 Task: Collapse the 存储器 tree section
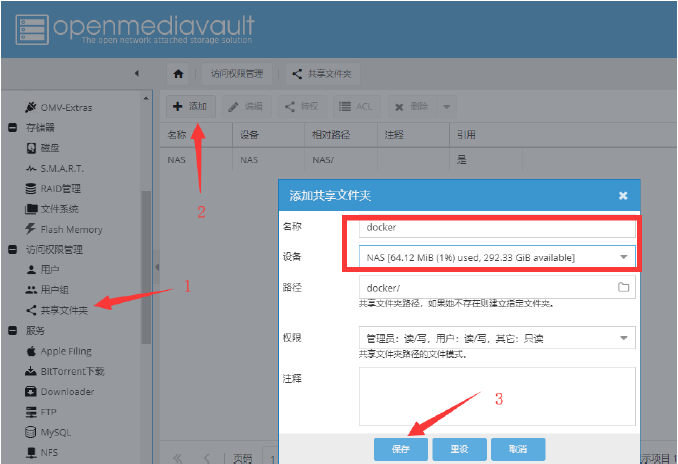[x=12, y=128]
